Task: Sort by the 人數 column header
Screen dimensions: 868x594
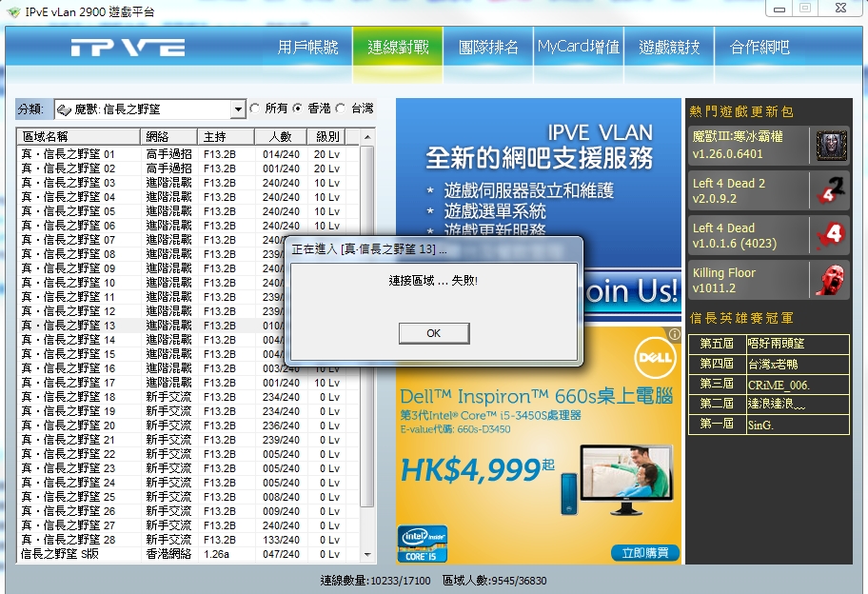Action: tap(281, 137)
